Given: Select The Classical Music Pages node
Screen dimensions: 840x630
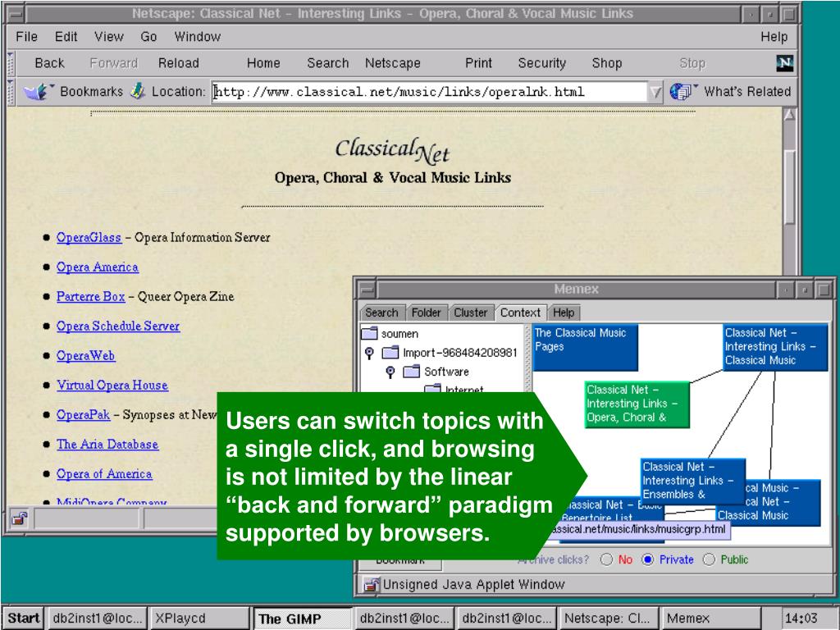Looking at the screenshot, I should [x=585, y=347].
